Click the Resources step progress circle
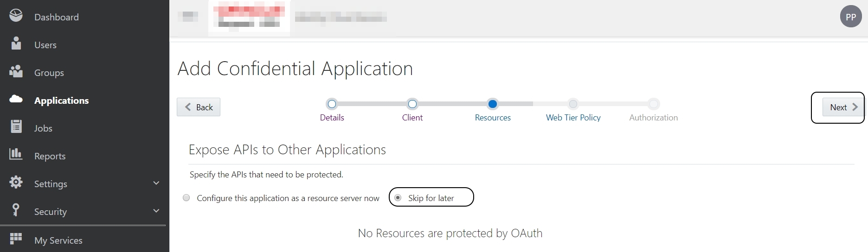 click(493, 104)
